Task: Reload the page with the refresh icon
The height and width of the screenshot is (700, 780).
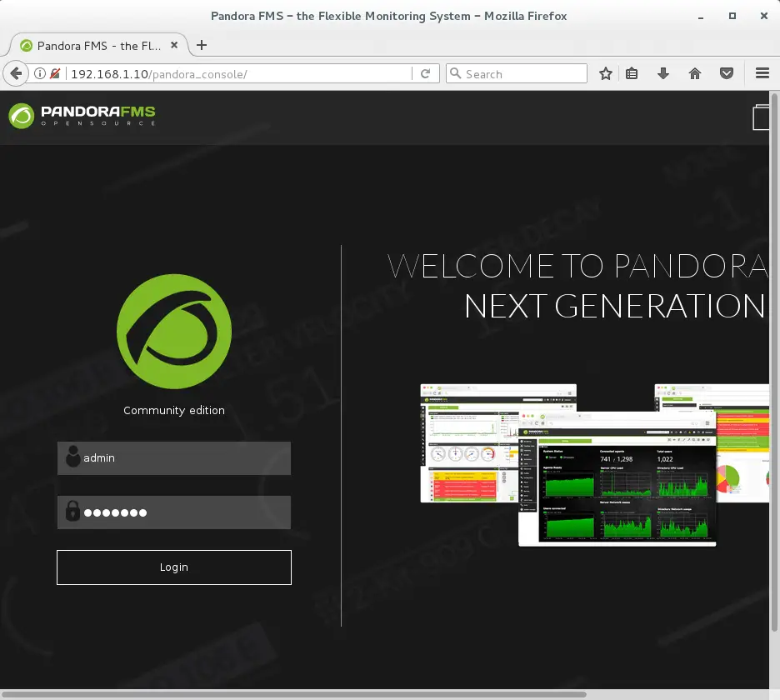Action: 425,73
